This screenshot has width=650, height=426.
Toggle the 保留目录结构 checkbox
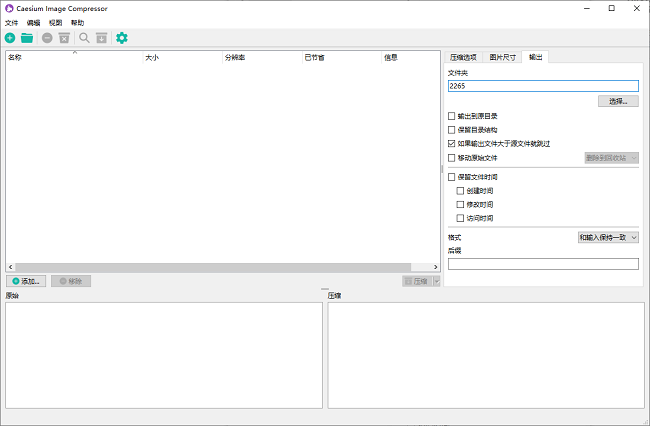451,130
